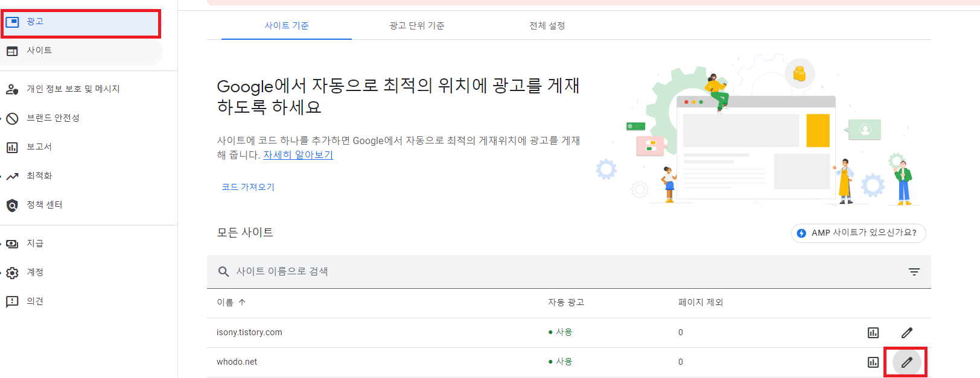Click the account gear icon
The image size is (980, 378).
coord(12,272)
